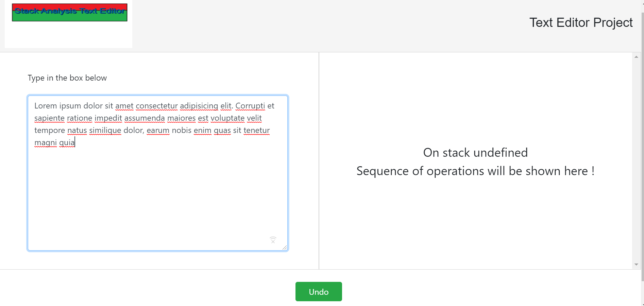Click the word Lorem in the textarea

tap(46, 106)
